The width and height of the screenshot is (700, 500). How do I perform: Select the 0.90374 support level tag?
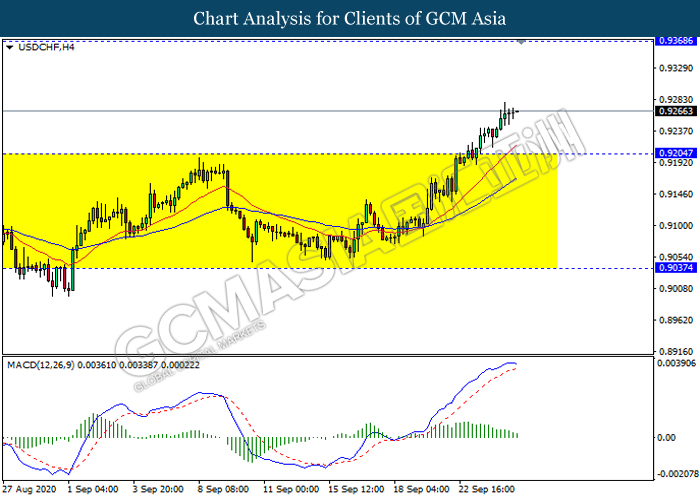point(676,267)
